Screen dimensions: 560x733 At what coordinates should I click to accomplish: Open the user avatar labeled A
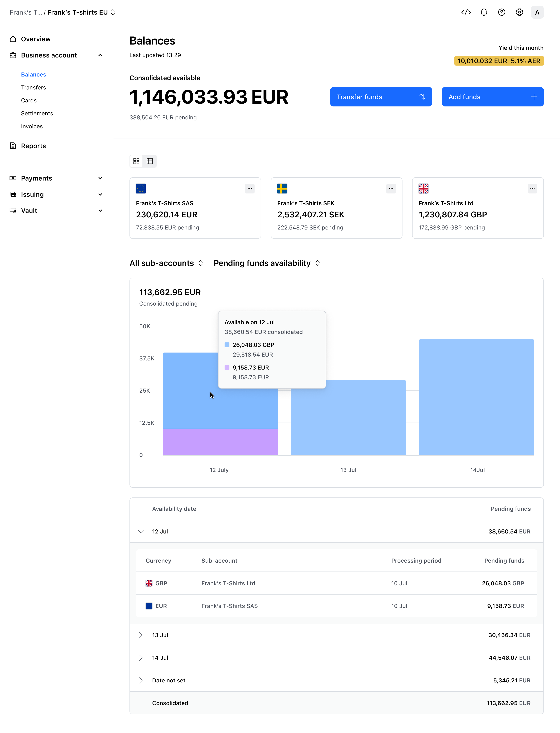pos(537,12)
